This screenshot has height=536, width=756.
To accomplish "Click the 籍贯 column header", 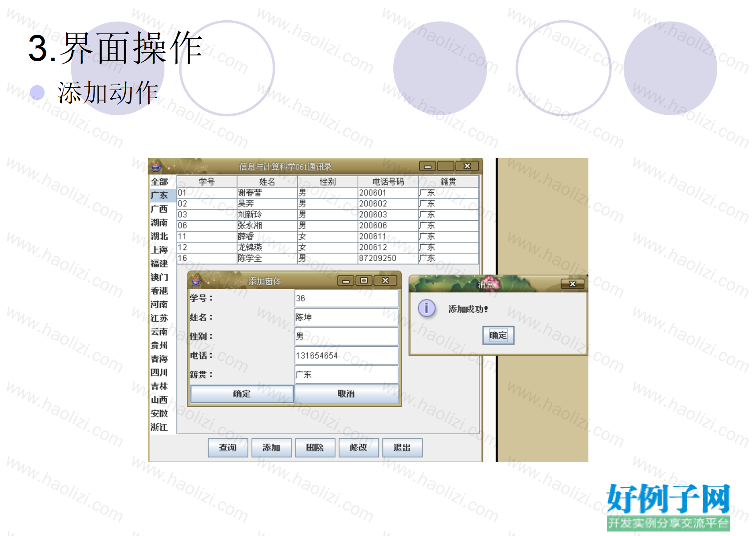I will tap(448, 182).
